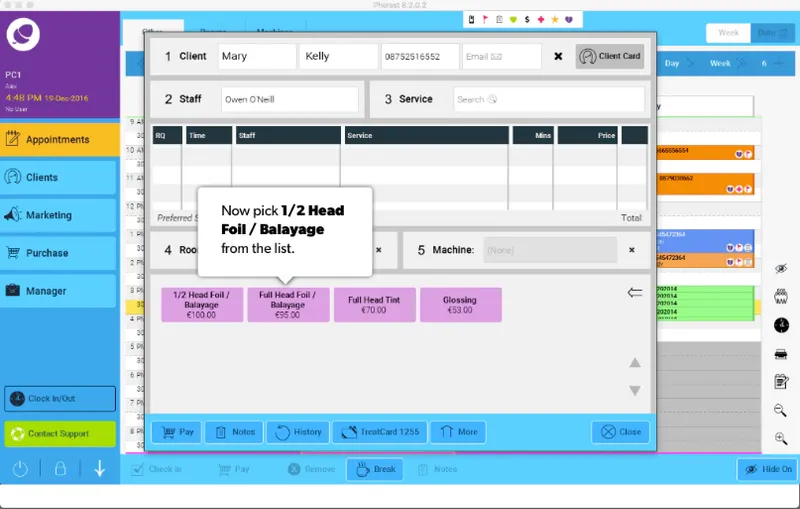Click the Price column header

point(587,135)
